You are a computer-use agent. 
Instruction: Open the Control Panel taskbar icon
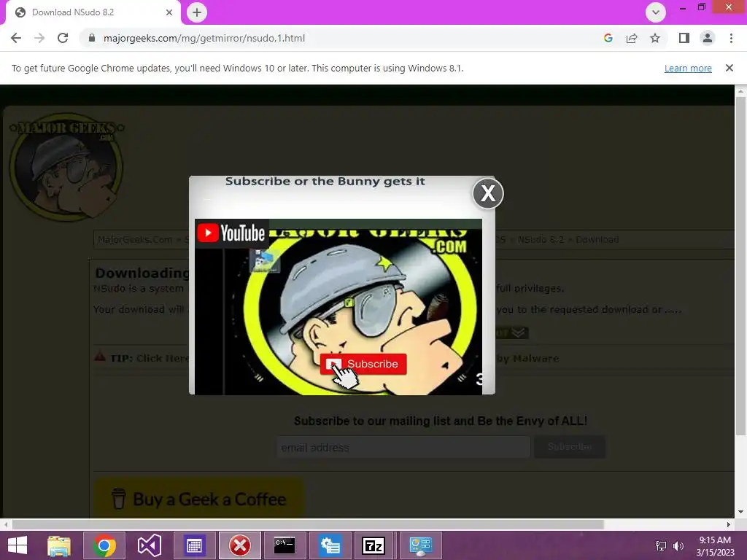421,545
